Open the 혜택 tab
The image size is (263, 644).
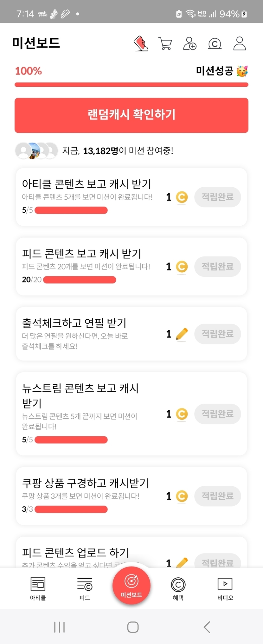point(178,589)
